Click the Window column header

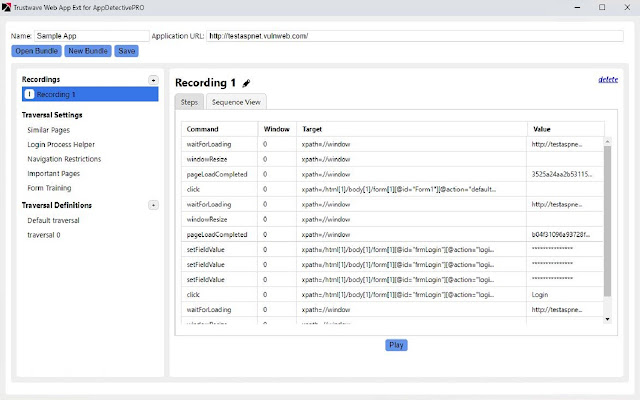277,129
